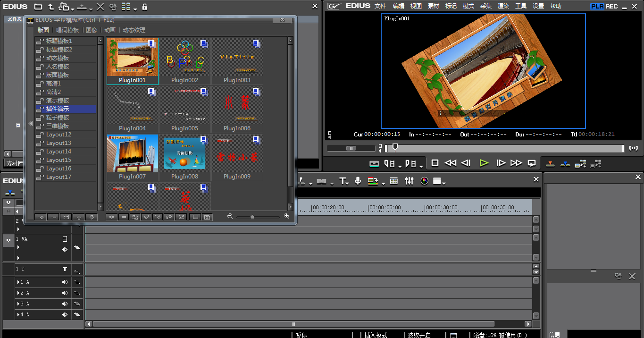Viewport: 644px width, 338px height.
Task: Zoom out thumbnails with the minus magnifier
Action: [x=230, y=216]
